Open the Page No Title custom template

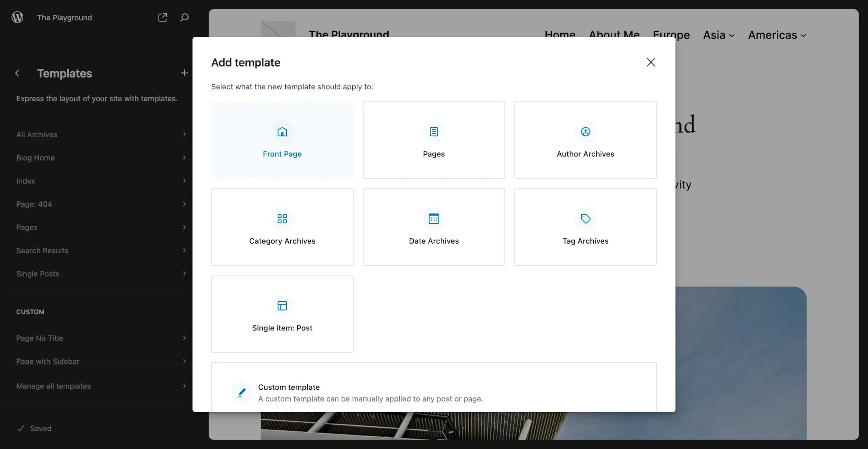101,338
